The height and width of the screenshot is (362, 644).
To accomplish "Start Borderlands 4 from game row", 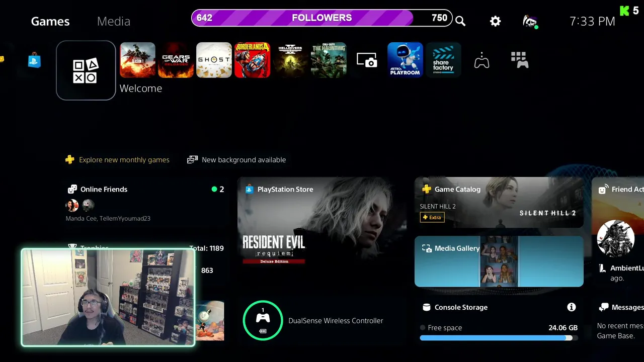I will pos(253,60).
